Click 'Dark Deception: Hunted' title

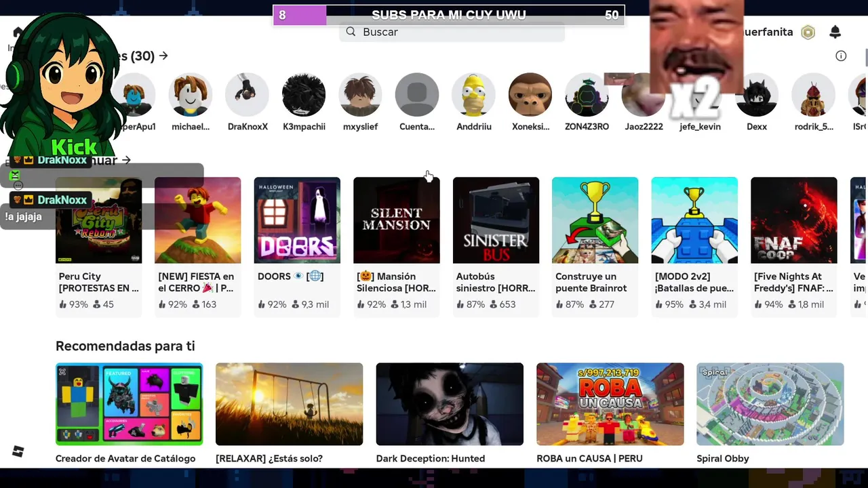point(431,459)
